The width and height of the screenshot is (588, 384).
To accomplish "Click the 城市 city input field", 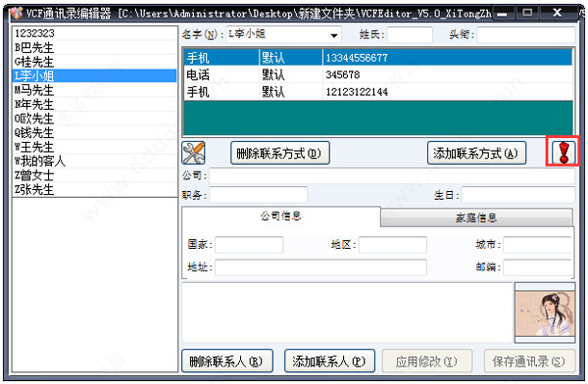I will (x=537, y=245).
